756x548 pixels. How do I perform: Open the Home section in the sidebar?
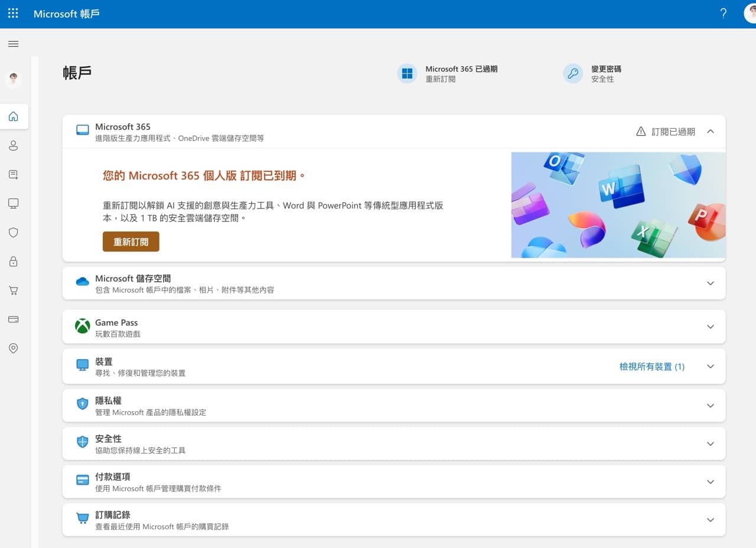point(13,116)
